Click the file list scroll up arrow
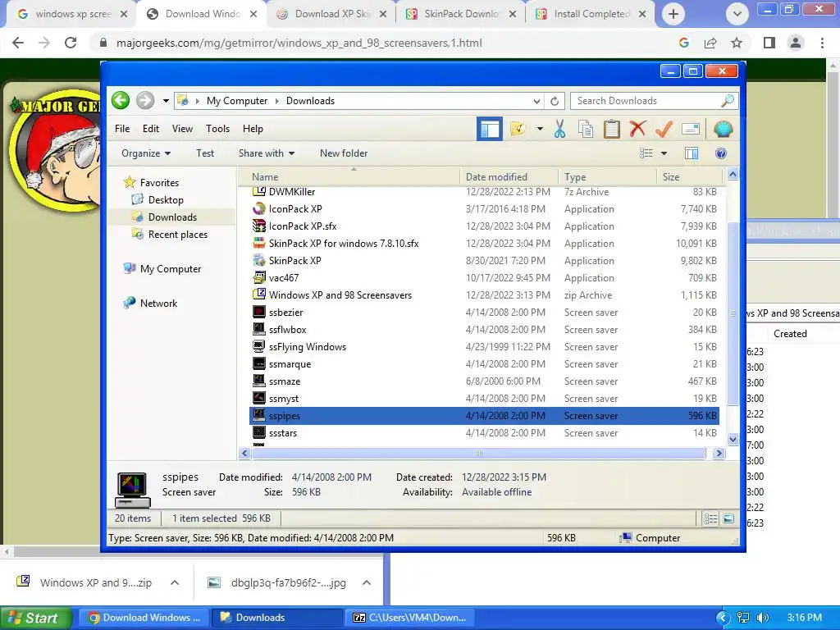Viewport: 840px width, 630px height. pos(733,174)
